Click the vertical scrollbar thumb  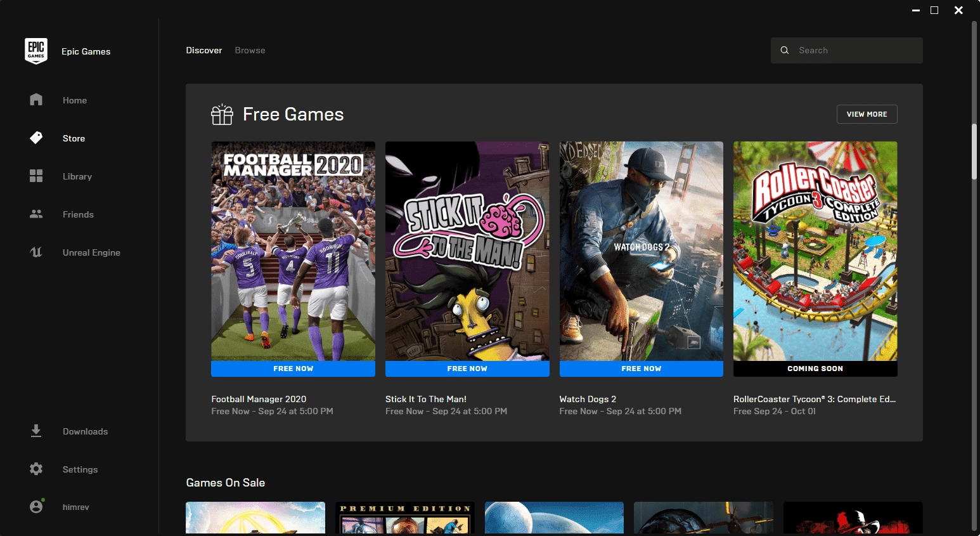pos(975,152)
